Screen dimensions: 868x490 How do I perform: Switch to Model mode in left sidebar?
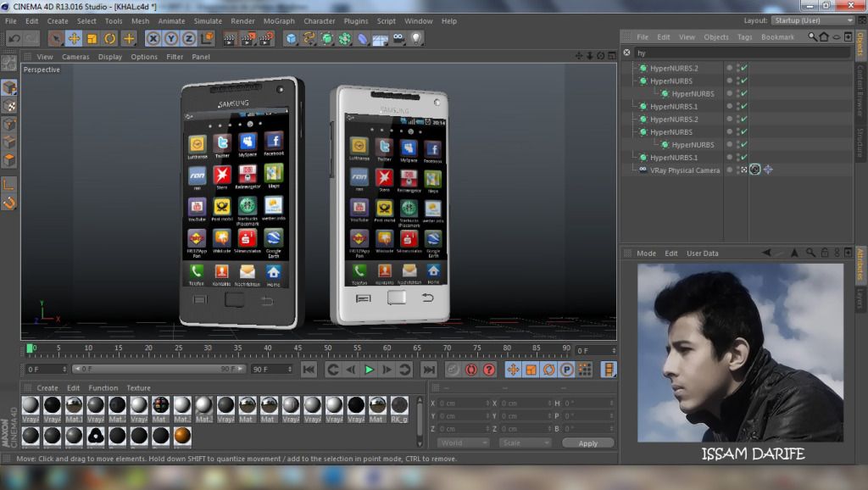8,87
